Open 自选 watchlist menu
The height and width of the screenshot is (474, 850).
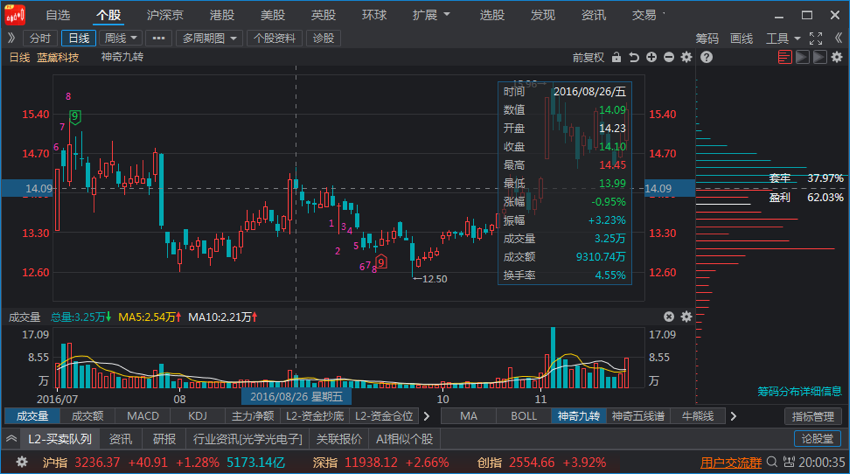coord(58,15)
